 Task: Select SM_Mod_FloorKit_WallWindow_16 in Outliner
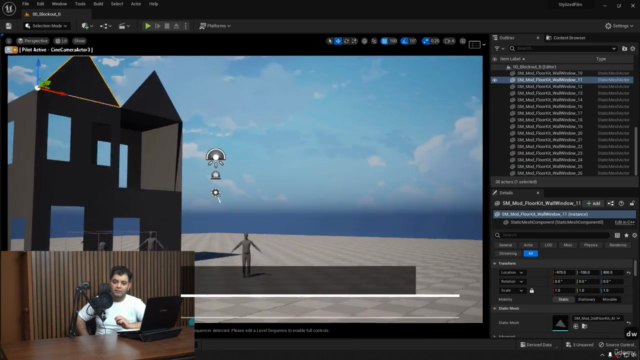click(x=550, y=107)
